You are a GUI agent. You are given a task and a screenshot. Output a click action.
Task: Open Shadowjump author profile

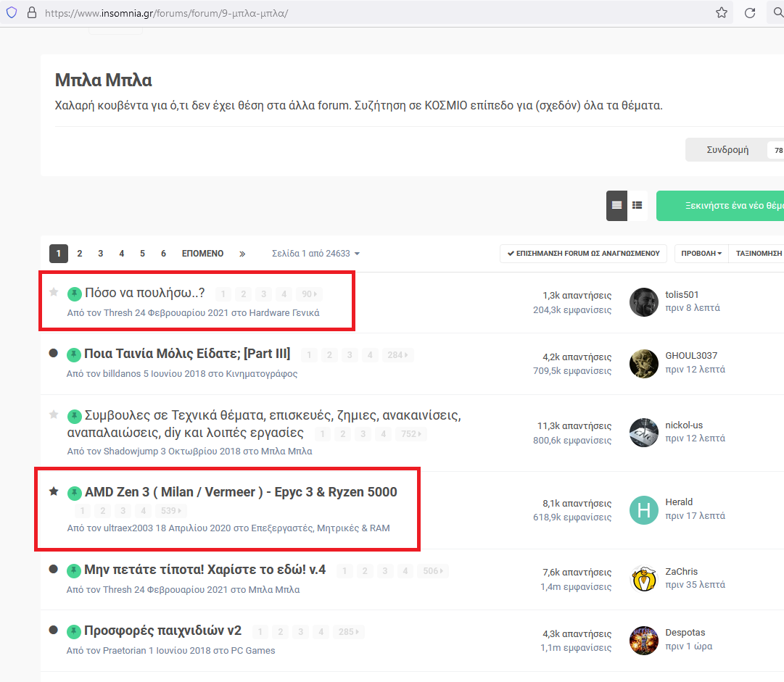131,452
